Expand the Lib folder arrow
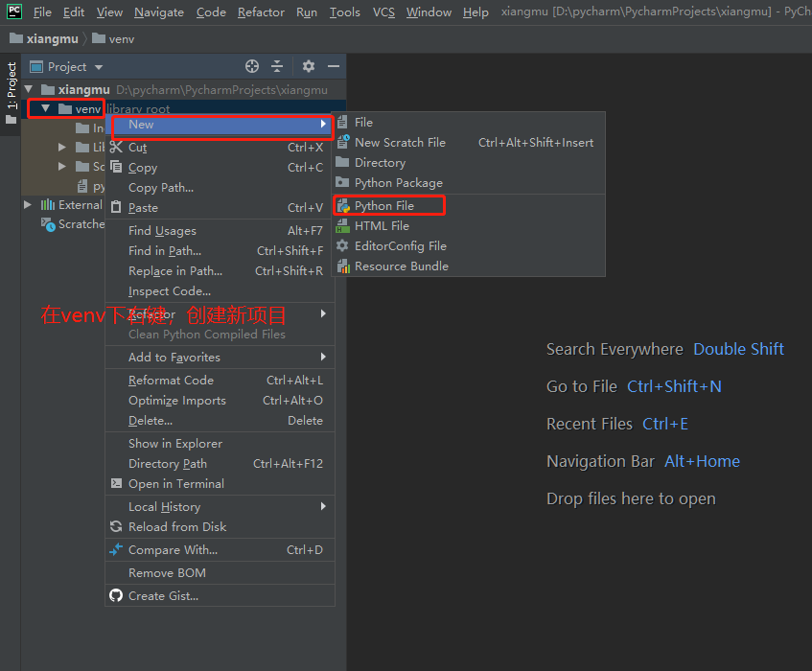This screenshot has width=812, height=671. click(x=62, y=147)
